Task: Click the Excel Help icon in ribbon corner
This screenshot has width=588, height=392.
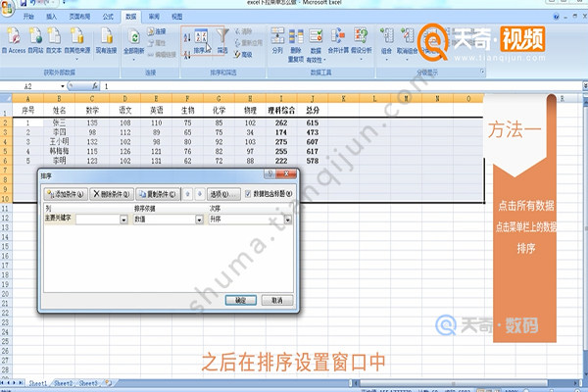Action: pos(556,17)
